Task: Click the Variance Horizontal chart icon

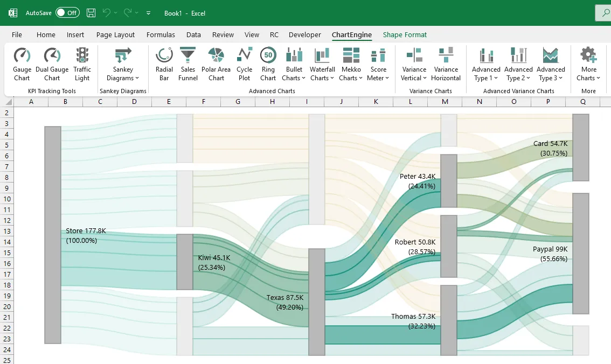Action: [446, 63]
